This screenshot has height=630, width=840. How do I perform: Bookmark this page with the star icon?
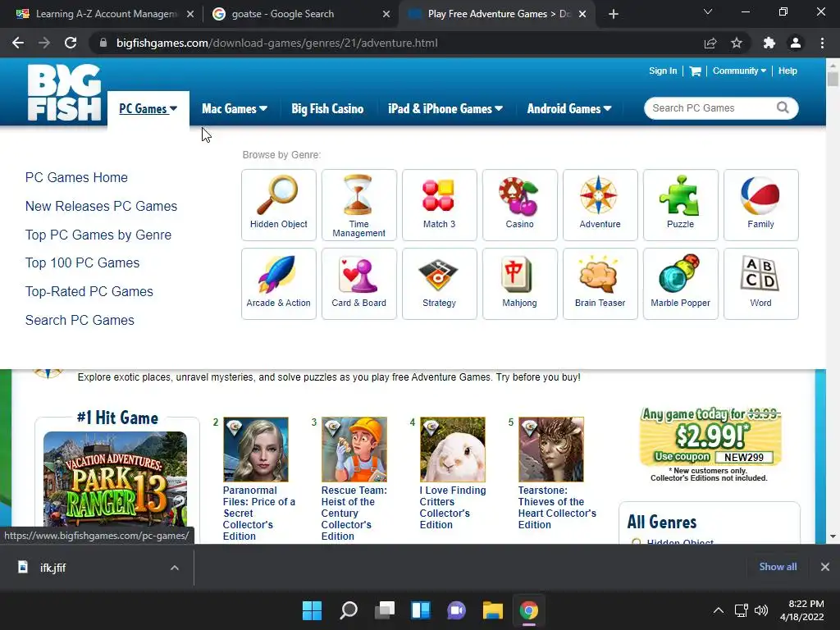pyautogui.click(x=737, y=43)
